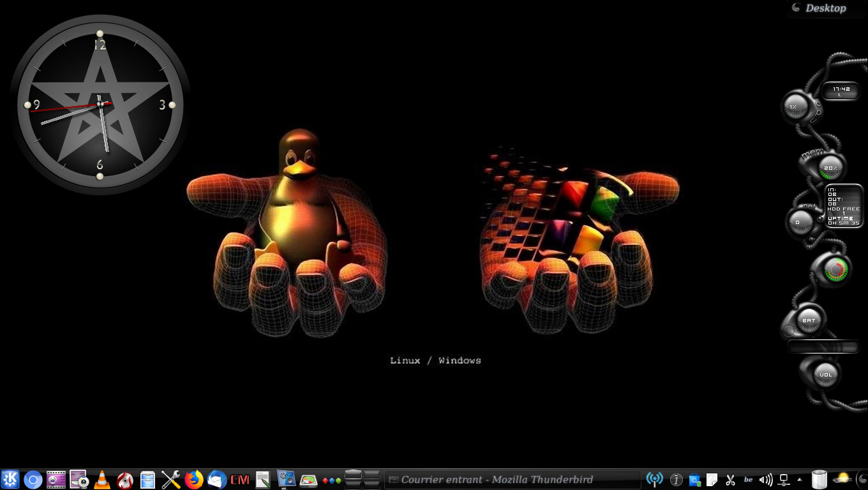Open the multimedia monitor icon
868x490 pixels.
(286, 479)
